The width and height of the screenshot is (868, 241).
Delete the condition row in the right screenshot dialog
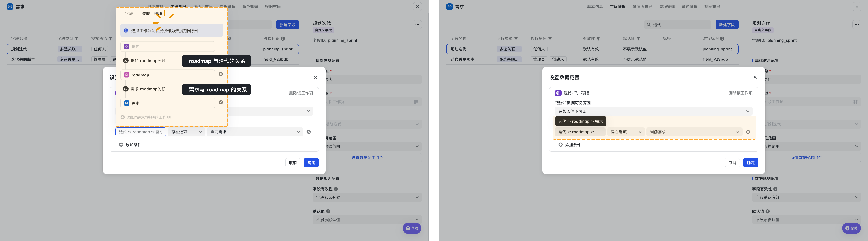(748, 132)
